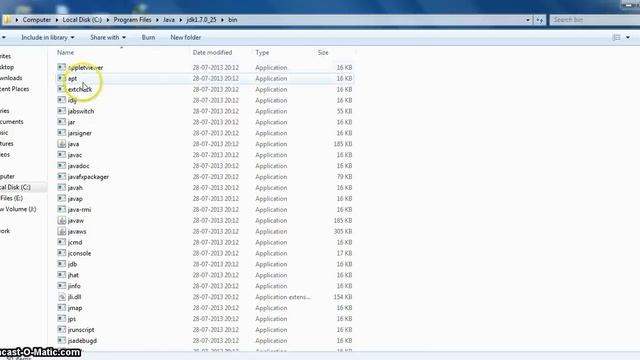
Task: Select the jsadebugd file icon
Action: pos(62,340)
